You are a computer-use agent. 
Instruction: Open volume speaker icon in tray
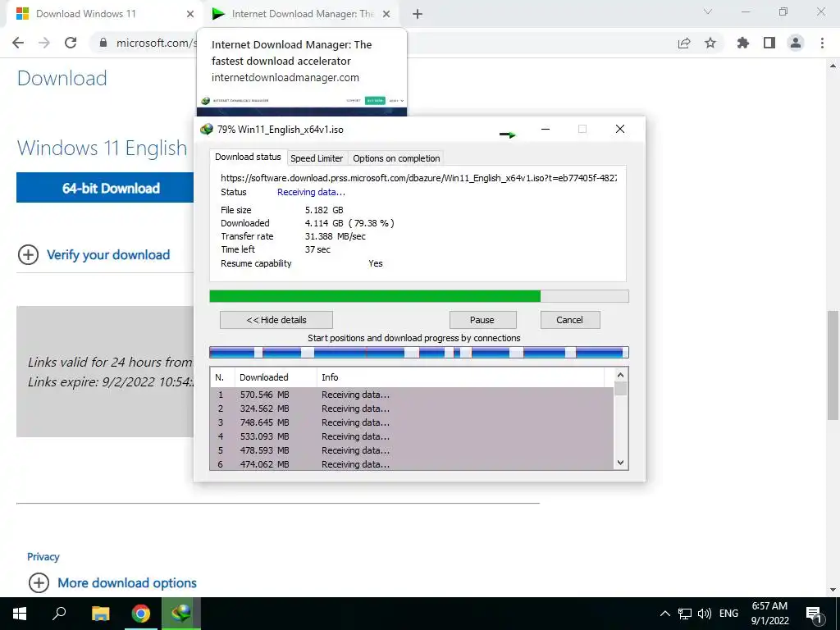click(705, 614)
